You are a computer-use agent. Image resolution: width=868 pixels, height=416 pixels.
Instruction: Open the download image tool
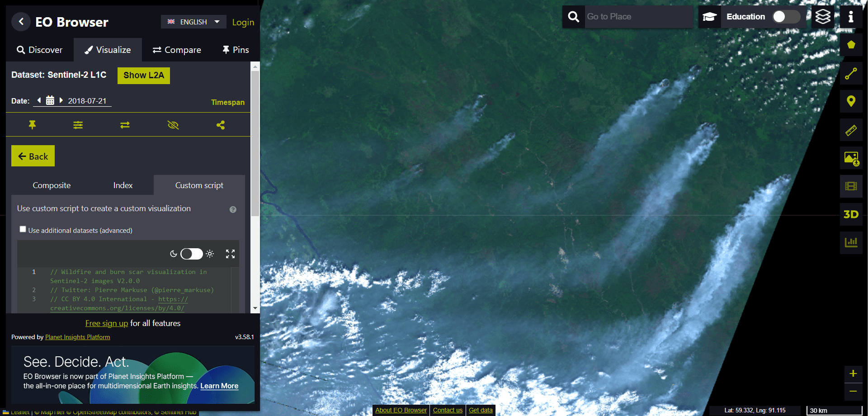851,158
